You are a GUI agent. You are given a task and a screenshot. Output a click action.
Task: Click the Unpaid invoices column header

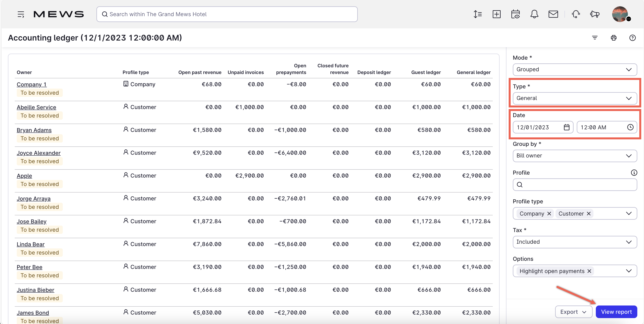tap(245, 72)
